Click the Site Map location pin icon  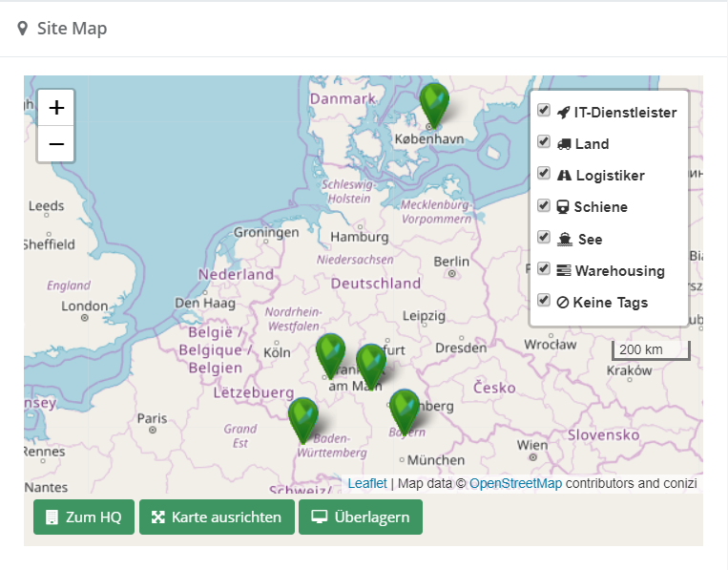pos(23,29)
